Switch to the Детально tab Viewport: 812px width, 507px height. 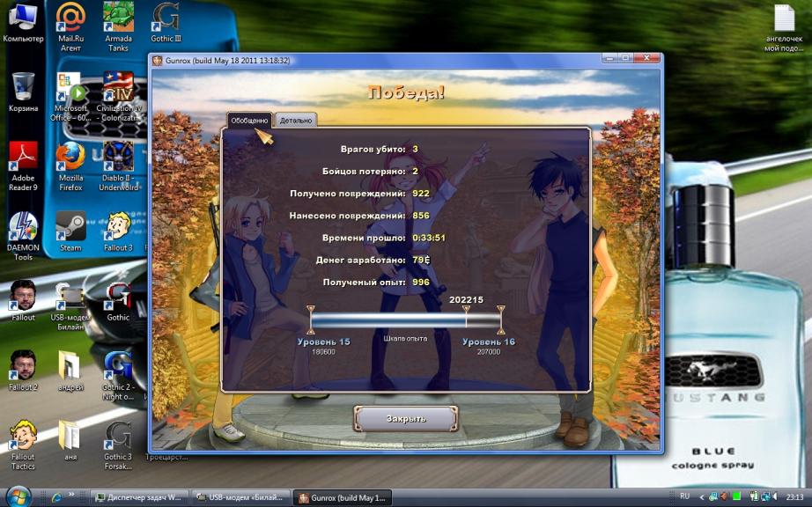tap(296, 120)
